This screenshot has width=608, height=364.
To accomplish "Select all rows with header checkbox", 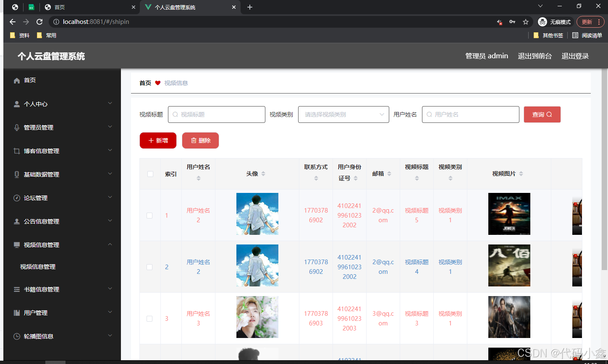I will [150, 174].
